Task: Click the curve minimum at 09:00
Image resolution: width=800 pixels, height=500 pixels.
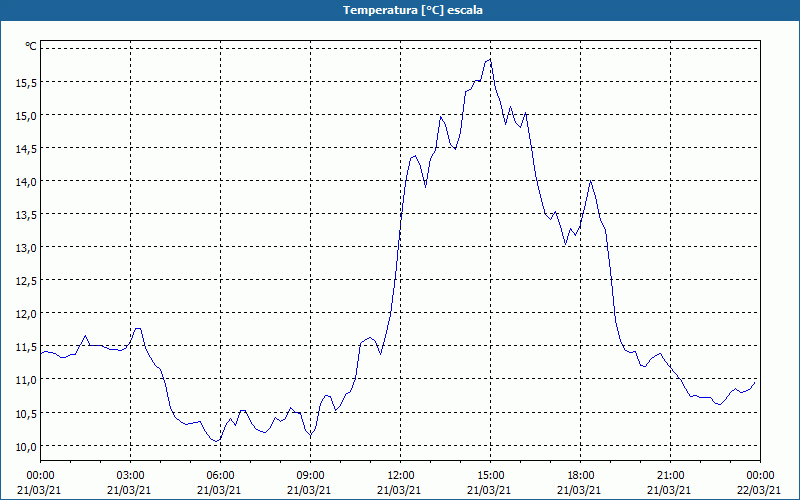Action: click(x=311, y=436)
